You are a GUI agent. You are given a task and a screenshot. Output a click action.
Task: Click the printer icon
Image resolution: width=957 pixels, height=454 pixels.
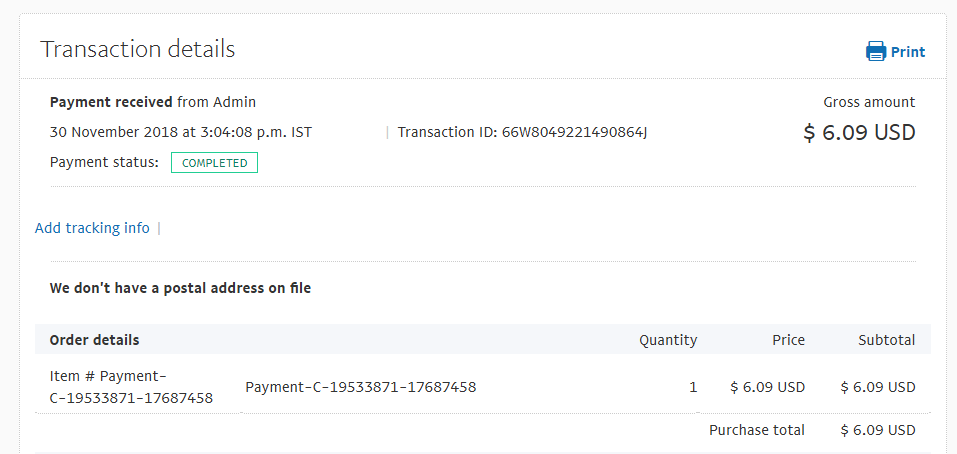(876, 51)
